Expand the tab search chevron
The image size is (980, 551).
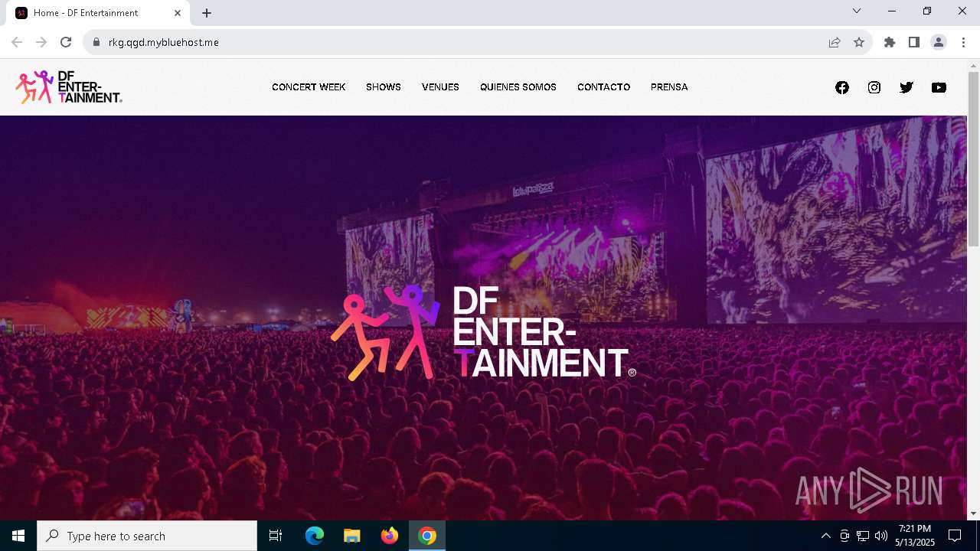tap(857, 11)
